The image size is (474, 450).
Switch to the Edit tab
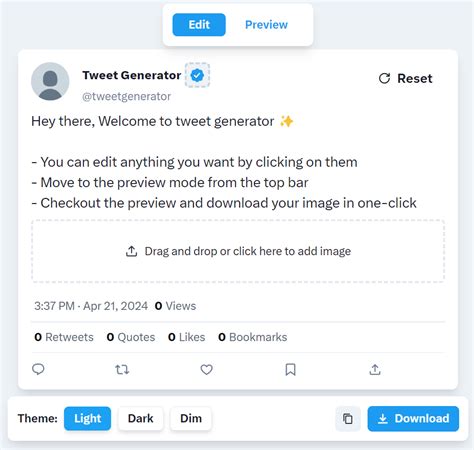click(x=199, y=25)
